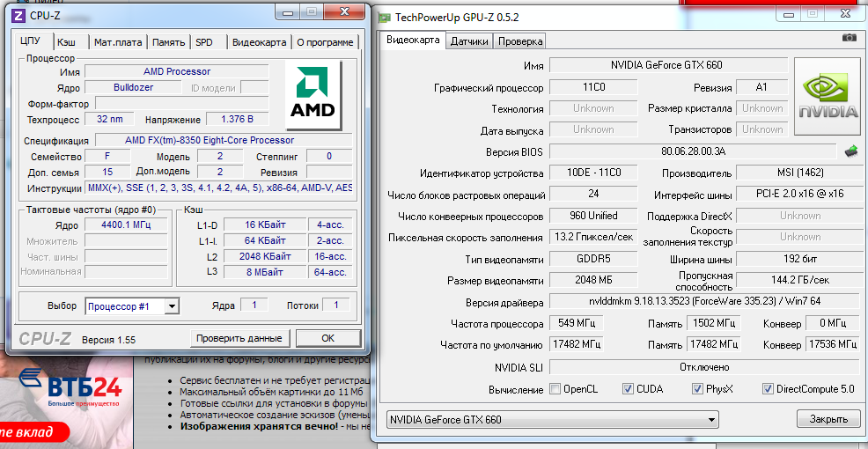Click the 1502 МГц memory clock value
This screenshot has height=449, width=868.
(714, 323)
